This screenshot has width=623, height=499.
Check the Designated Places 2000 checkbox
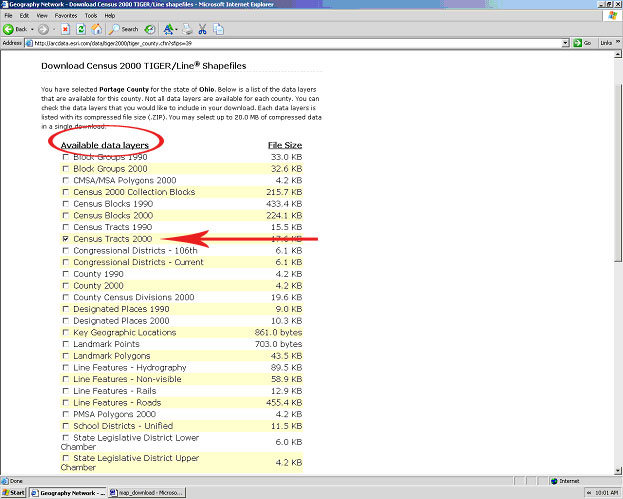point(66,321)
